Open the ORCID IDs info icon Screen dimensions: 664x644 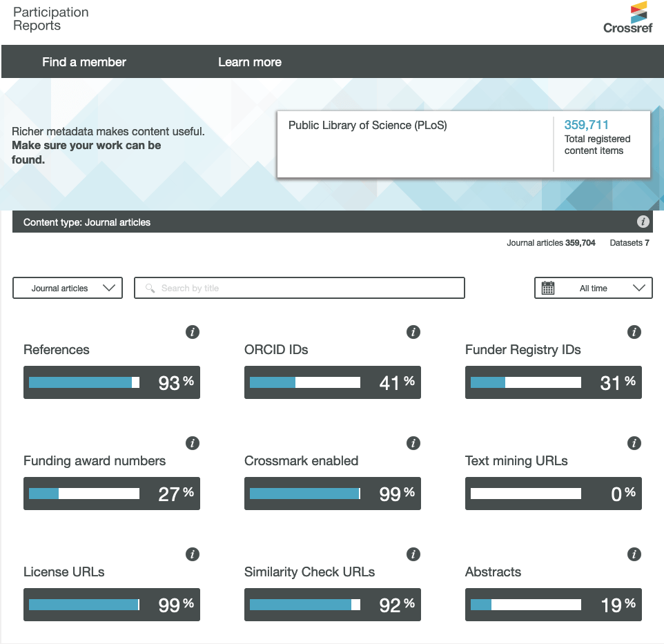tap(413, 332)
